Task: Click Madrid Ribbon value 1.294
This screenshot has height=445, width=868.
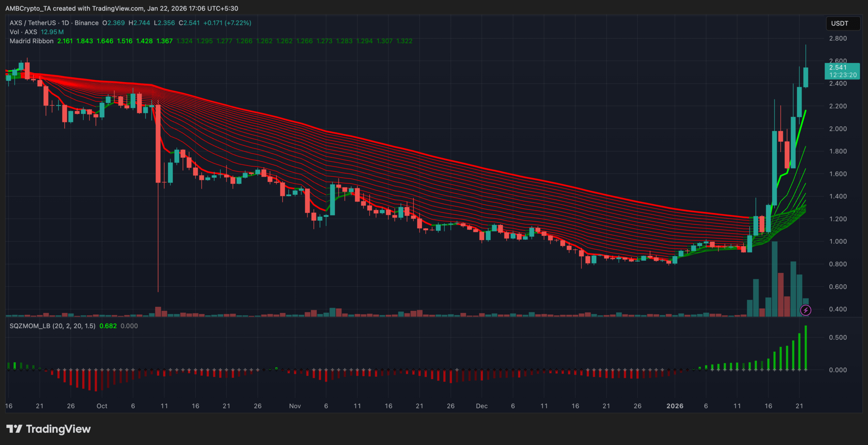Action: pos(364,41)
